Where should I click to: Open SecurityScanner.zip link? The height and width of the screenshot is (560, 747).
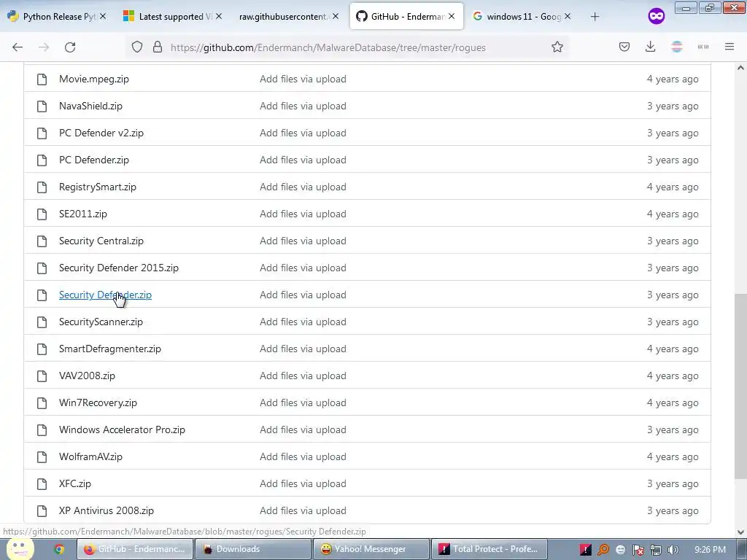coord(101,322)
